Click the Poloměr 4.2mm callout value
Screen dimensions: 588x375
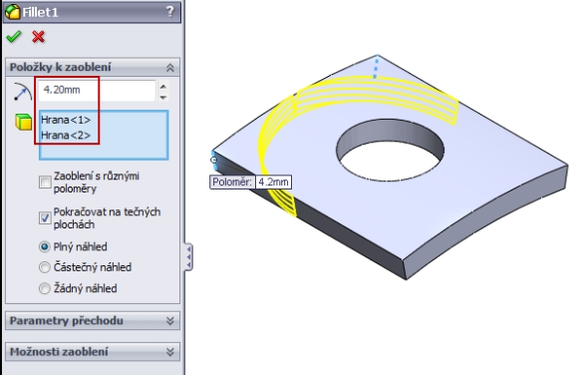pyautogui.click(x=273, y=183)
